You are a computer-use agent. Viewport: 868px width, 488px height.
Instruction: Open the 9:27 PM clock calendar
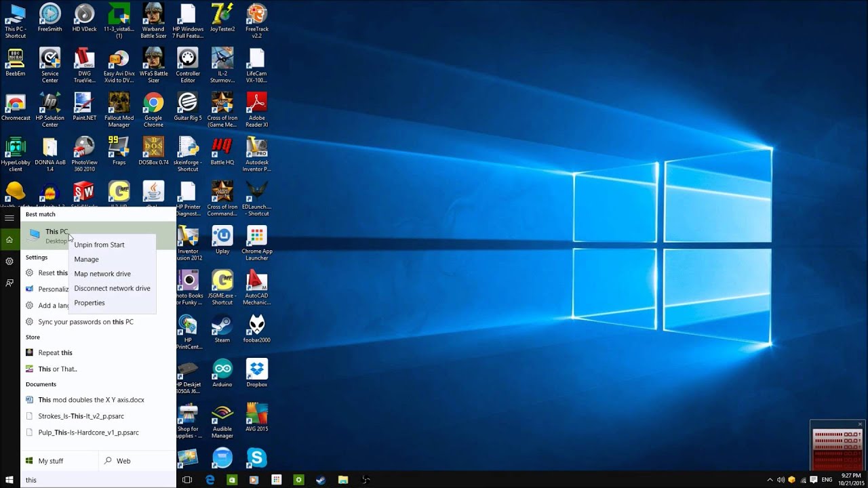tap(851, 480)
